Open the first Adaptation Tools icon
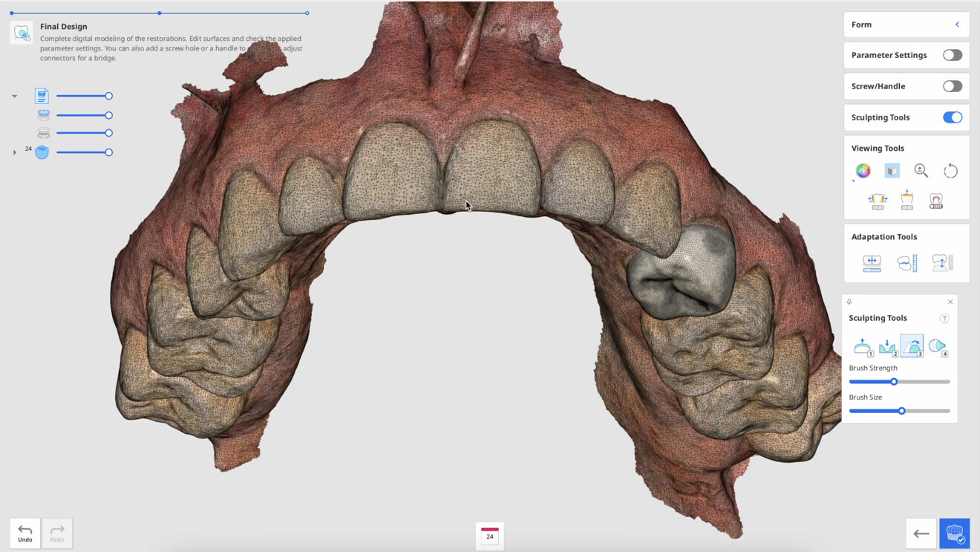This screenshot has width=980, height=552. point(872,262)
